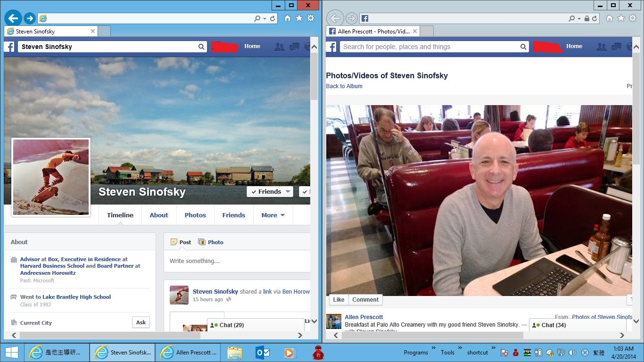Select the Allen Prescott browser tab

tap(372, 32)
